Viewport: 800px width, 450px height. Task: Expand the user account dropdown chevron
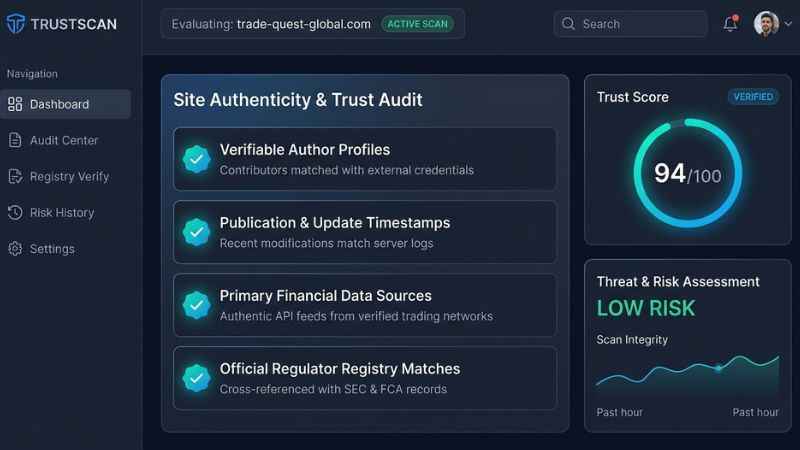point(788,24)
